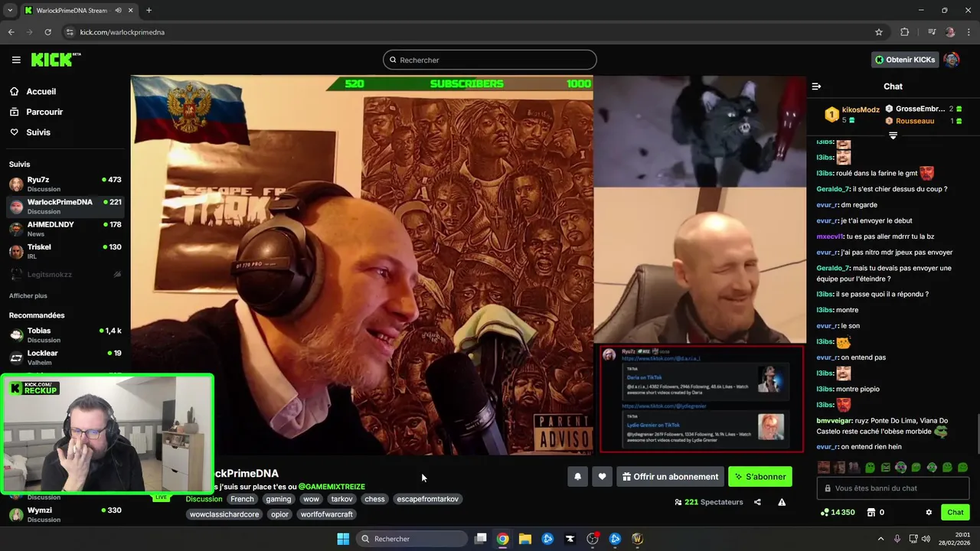980x551 pixels.
Task: Select WarlockPrimeDNA in followed channels
Action: 65,206
